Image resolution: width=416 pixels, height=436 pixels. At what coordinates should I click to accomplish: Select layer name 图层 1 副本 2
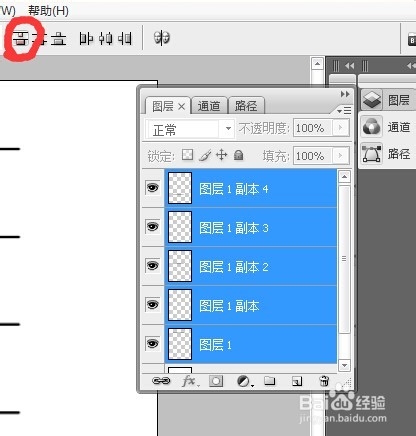click(234, 267)
